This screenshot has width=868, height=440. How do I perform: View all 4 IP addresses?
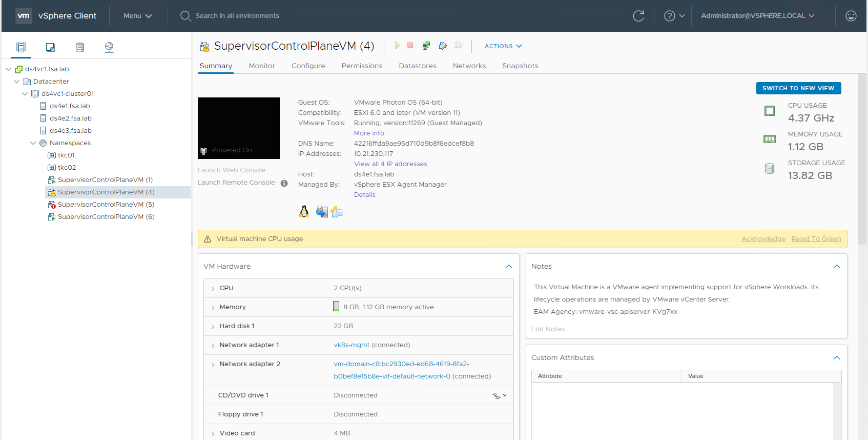click(x=390, y=164)
